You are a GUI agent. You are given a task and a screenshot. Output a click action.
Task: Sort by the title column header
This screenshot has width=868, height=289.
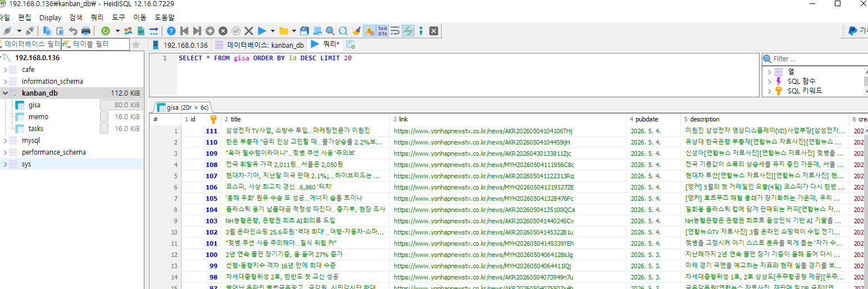306,119
